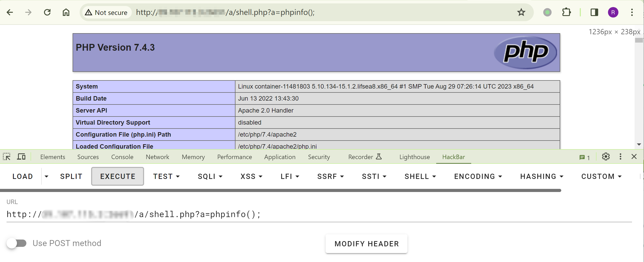Expand the SHELL payload dropdown
This screenshot has height=262, width=644.
(420, 177)
